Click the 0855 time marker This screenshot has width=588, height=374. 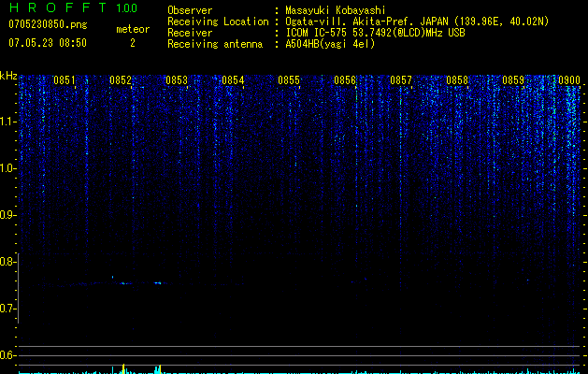(289, 80)
